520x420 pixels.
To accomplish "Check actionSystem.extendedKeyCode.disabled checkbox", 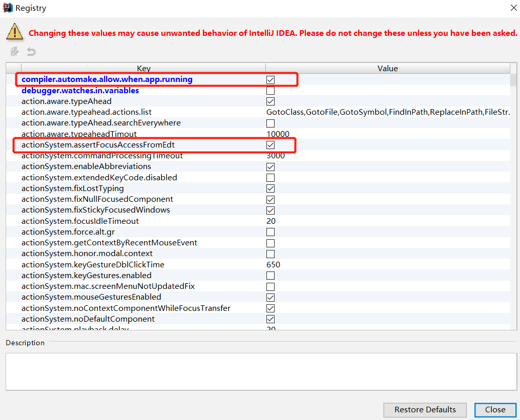I will (x=271, y=178).
